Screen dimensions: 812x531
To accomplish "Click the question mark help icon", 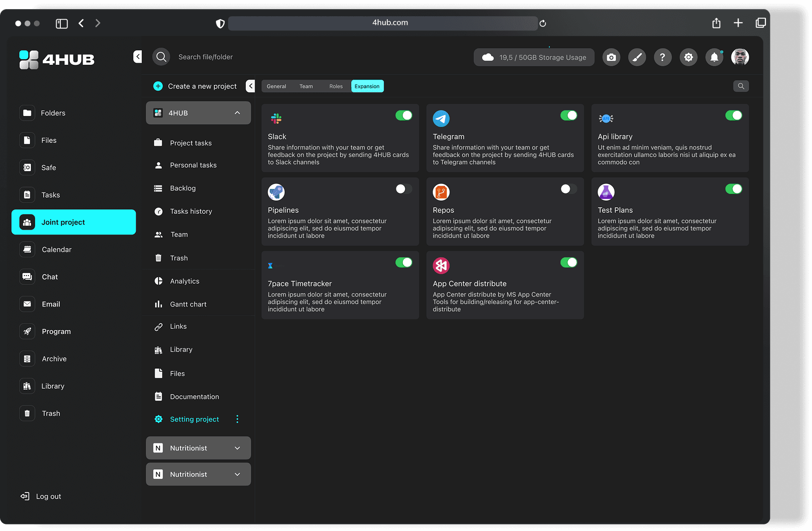I will click(662, 57).
